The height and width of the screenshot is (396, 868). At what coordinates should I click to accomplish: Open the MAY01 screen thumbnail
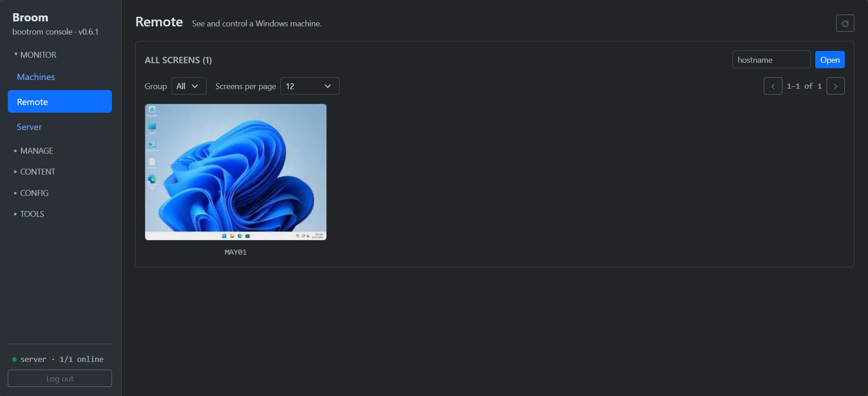pyautogui.click(x=236, y=172)
